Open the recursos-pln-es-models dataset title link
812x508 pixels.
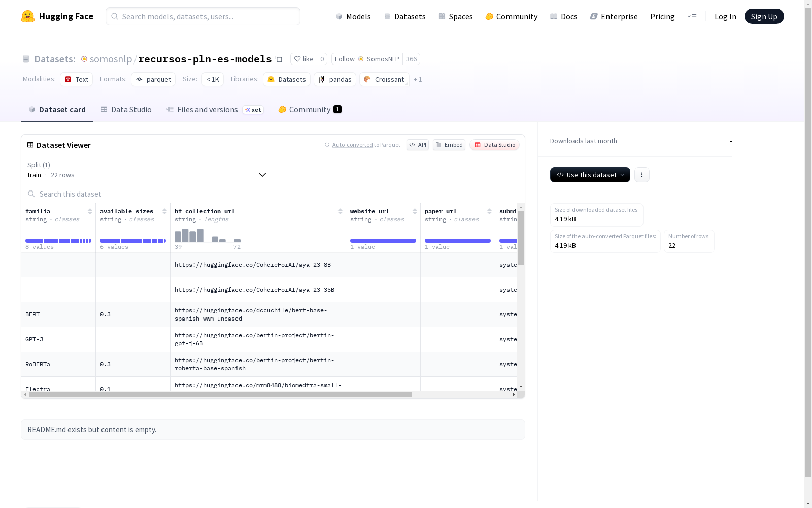pos(205,59)
